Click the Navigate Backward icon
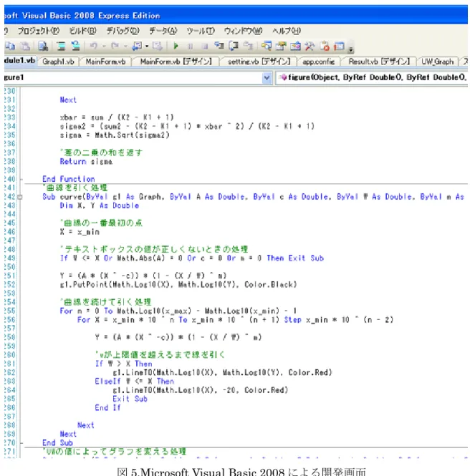Viewport: 470px width, 476px height. click(x=137, y=46)
